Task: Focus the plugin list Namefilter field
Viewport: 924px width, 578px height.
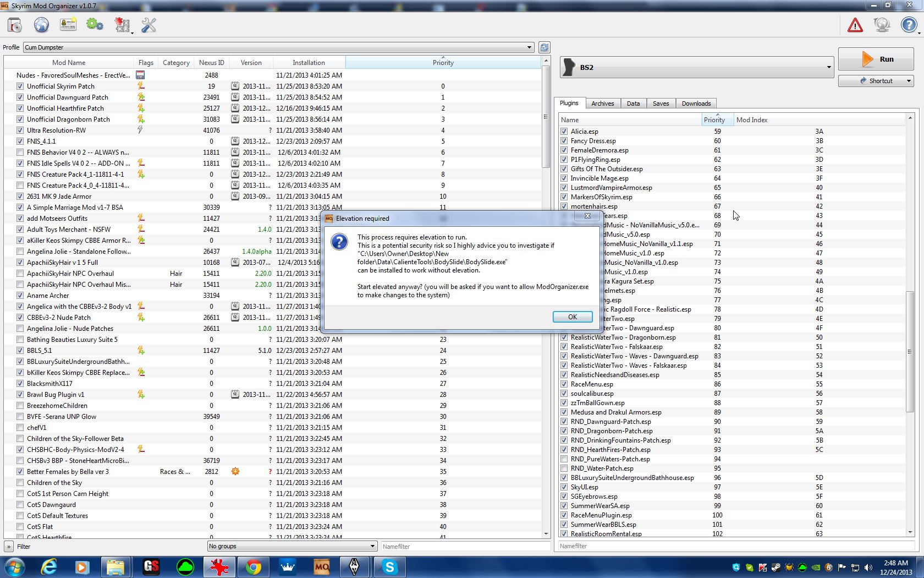Action: click(x=735, y=546)
